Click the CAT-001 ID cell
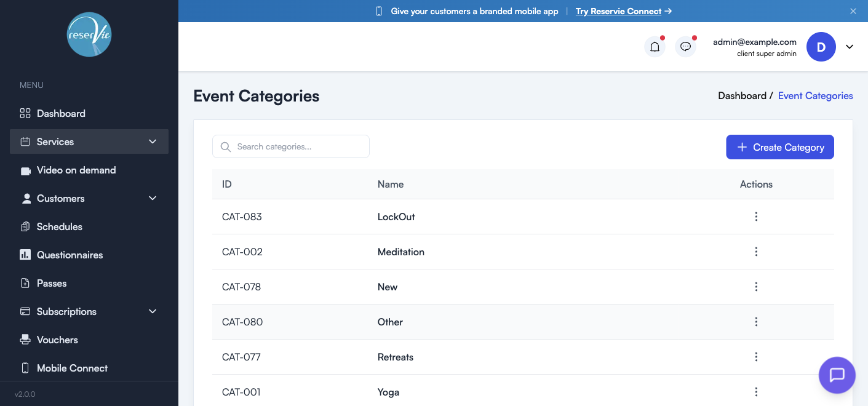 [241, 392]
